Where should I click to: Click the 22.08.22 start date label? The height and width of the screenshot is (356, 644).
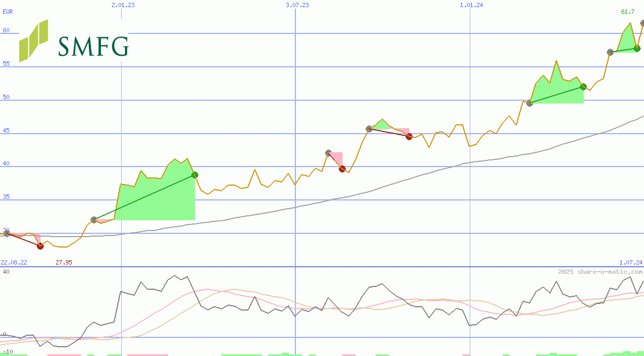point(14,262)
